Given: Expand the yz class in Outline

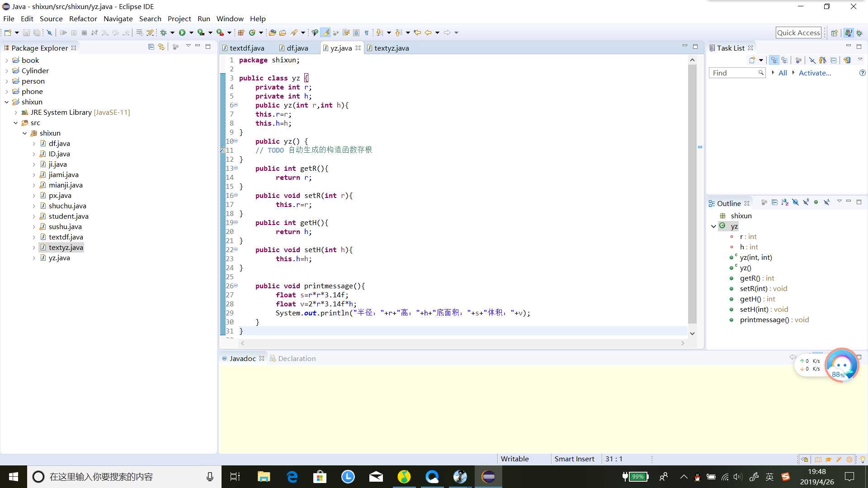Looking at the screenshot, I should point(713,226).
